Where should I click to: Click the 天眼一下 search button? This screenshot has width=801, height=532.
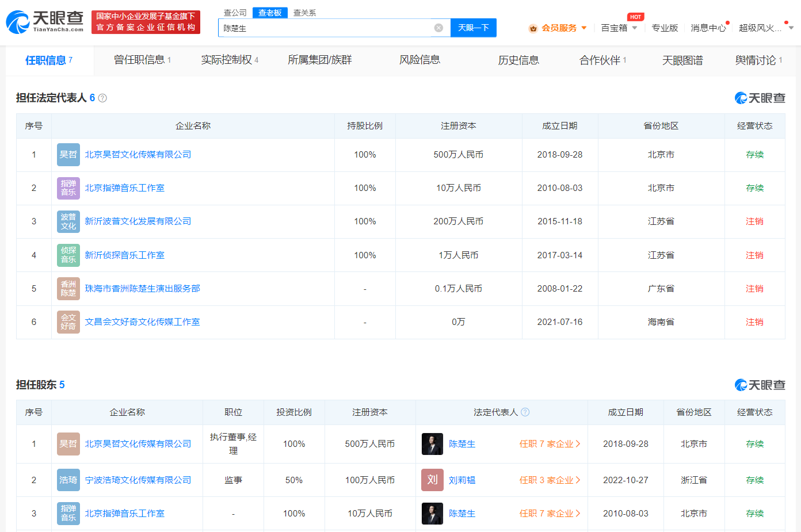tap(473, 28)
